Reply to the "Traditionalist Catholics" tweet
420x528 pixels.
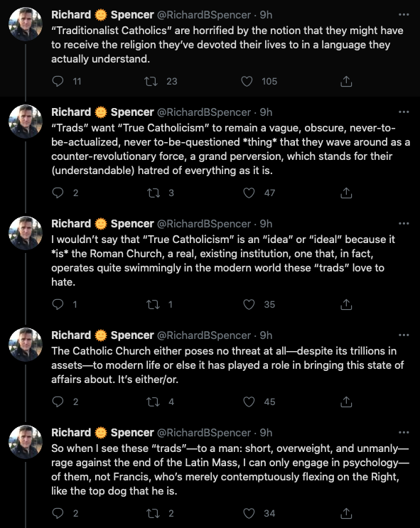coord(58,81)
